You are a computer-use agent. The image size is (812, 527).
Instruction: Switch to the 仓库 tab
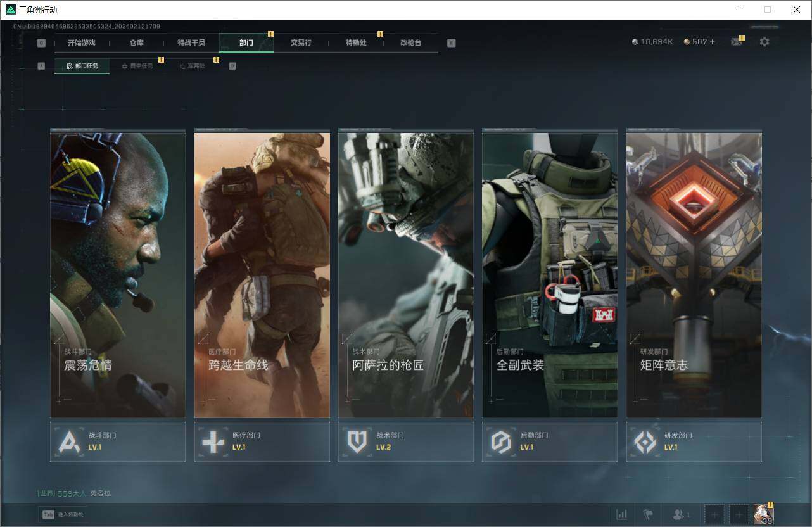(x=137, y=42)
